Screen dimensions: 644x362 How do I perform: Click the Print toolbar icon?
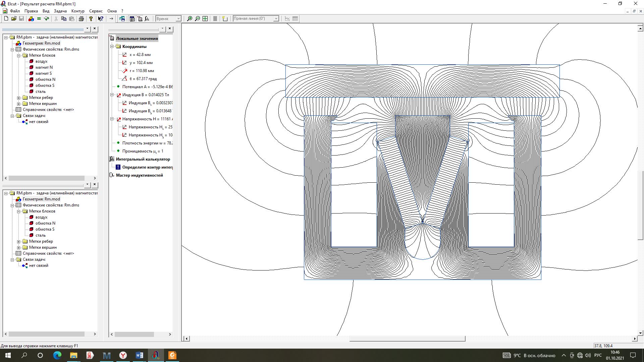tap(81, 19)
